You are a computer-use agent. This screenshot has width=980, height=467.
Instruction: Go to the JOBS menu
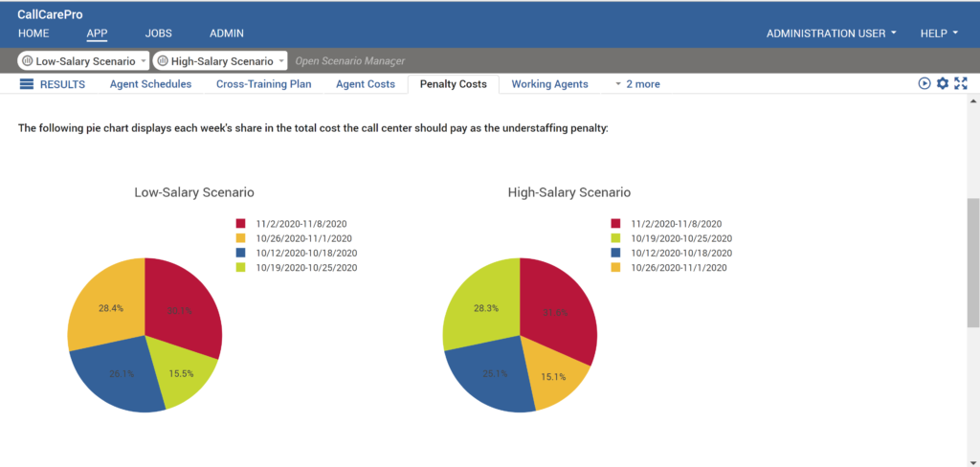tap(158, 33)
